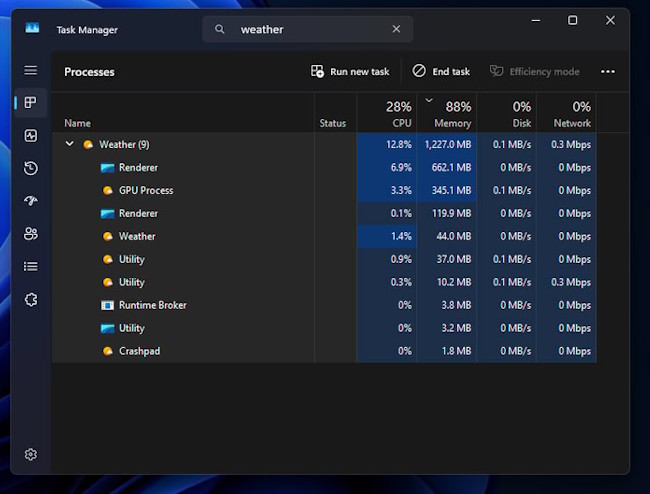Screen dimensions: 650x494
Task: Click the Processes page heading
Action: (89, 72)
